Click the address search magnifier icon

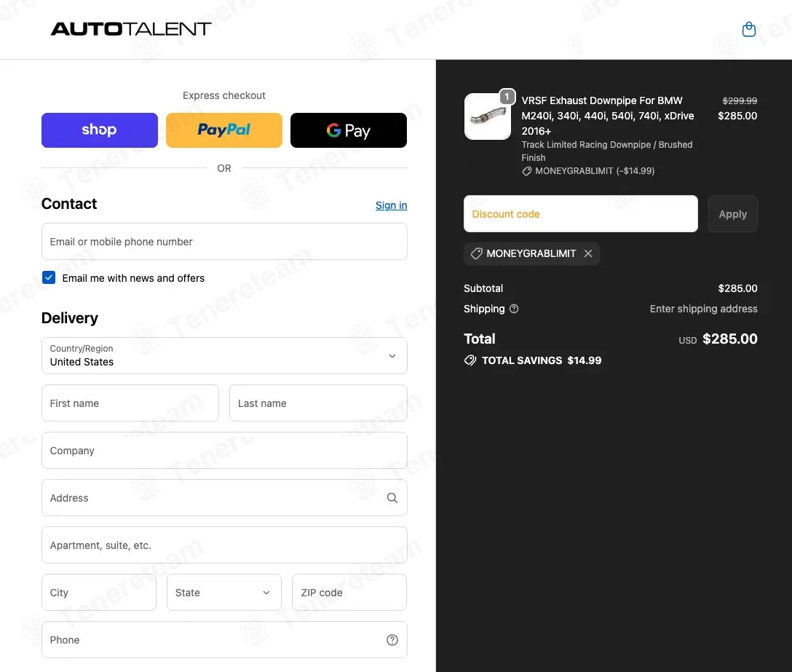[392, 498]
